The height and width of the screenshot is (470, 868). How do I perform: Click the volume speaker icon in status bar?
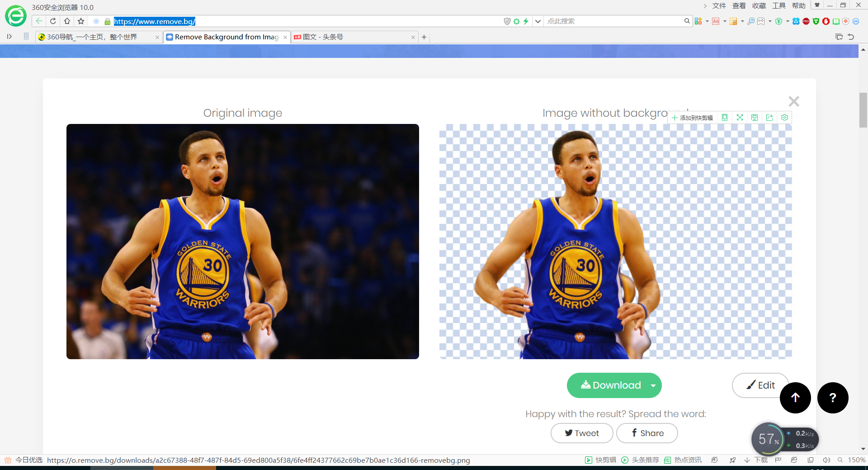click(826, 460)
